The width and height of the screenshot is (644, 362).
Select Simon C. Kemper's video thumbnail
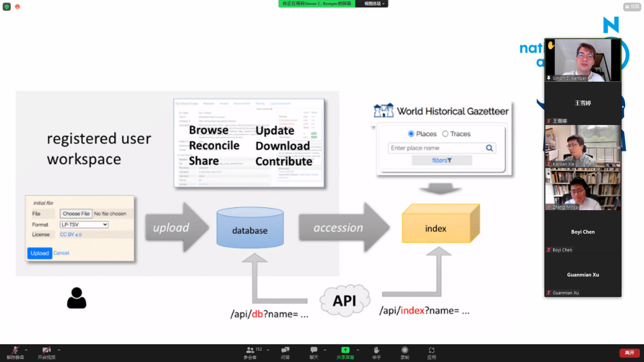582,60
